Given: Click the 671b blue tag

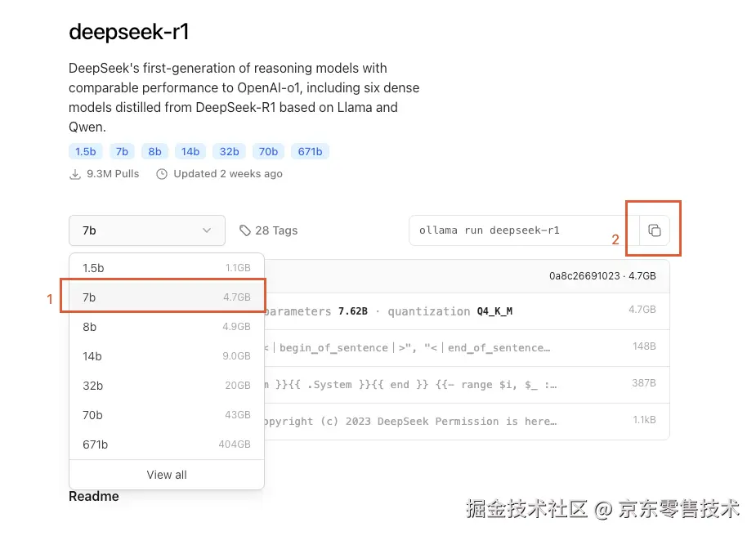Looking at the screenshot, I should pyautogui.click(x=310, y=151).
